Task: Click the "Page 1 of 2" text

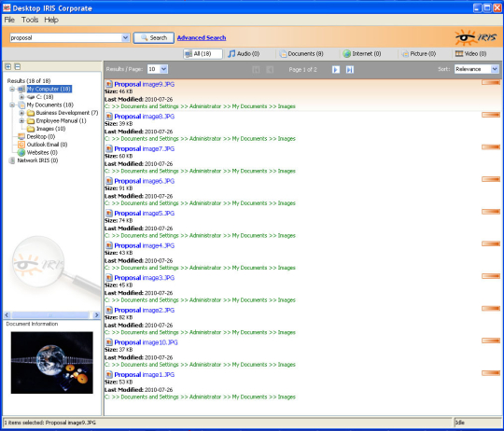Action: pyautogui.click(x=302, y=69)
